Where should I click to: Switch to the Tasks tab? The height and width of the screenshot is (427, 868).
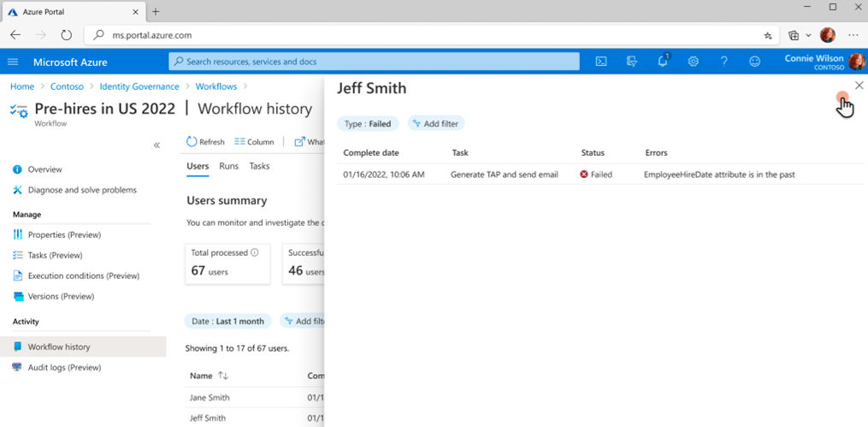click(259, 166)
